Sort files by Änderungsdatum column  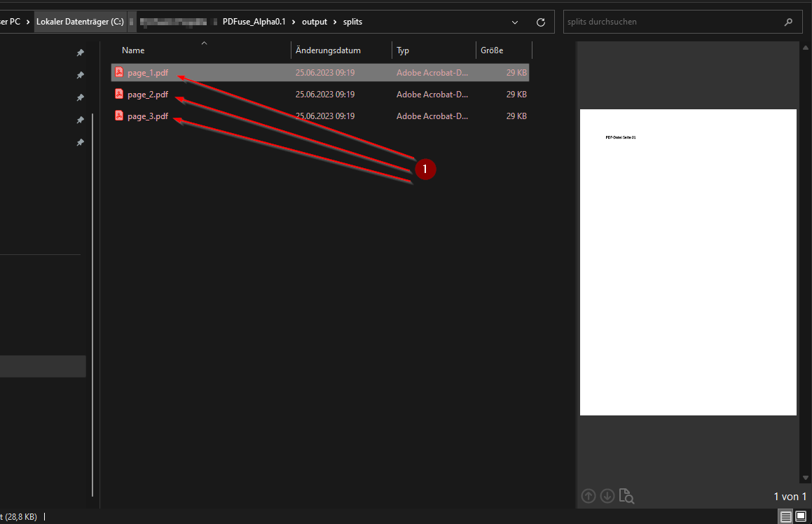(328, 50)
